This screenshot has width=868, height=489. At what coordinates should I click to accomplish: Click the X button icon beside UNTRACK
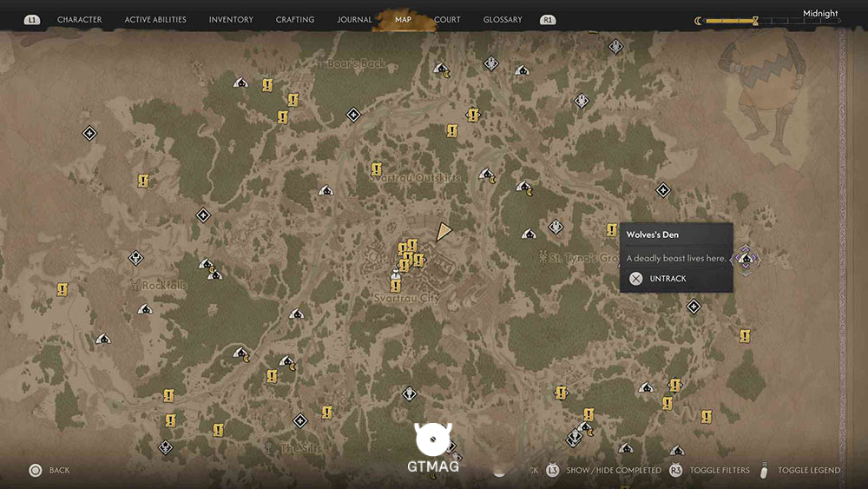click(x=636, y=279)
